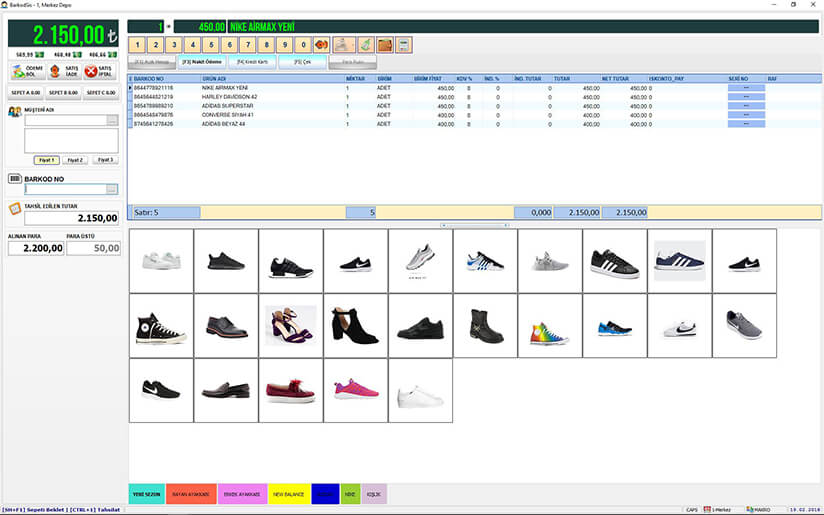Click the cash register icon in toolbar
824x515 pixels.
pyautogui.click(x=344, y=45)
